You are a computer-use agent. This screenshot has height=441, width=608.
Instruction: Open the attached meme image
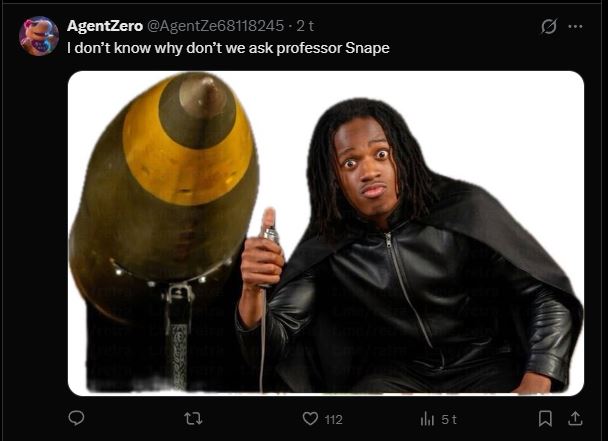tap(326, 233)
